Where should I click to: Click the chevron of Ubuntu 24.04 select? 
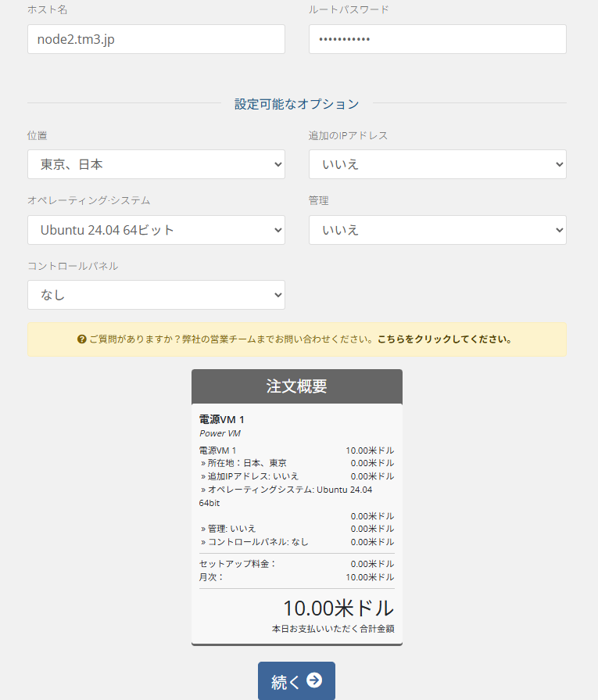click(278, 230)
